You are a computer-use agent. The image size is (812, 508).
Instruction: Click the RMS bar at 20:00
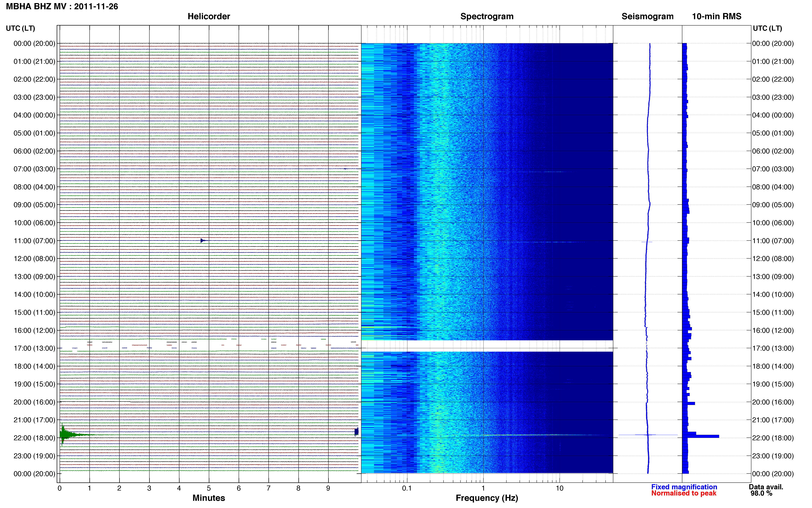tap(688, 404)
